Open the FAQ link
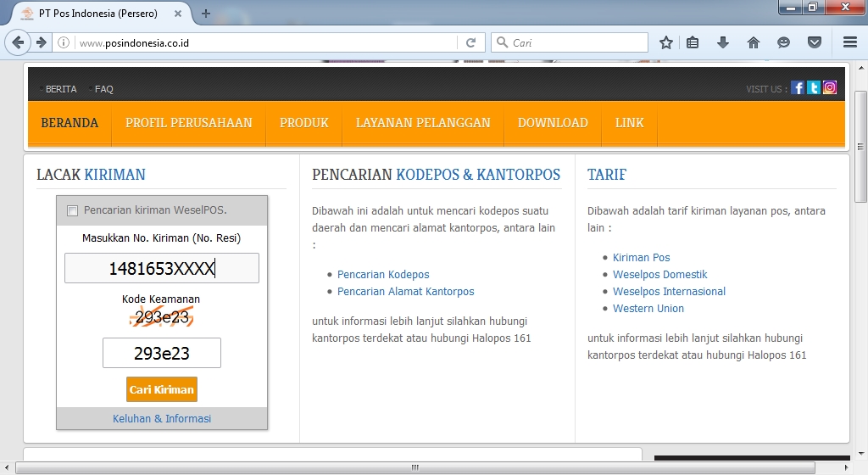 pos(103,89)
